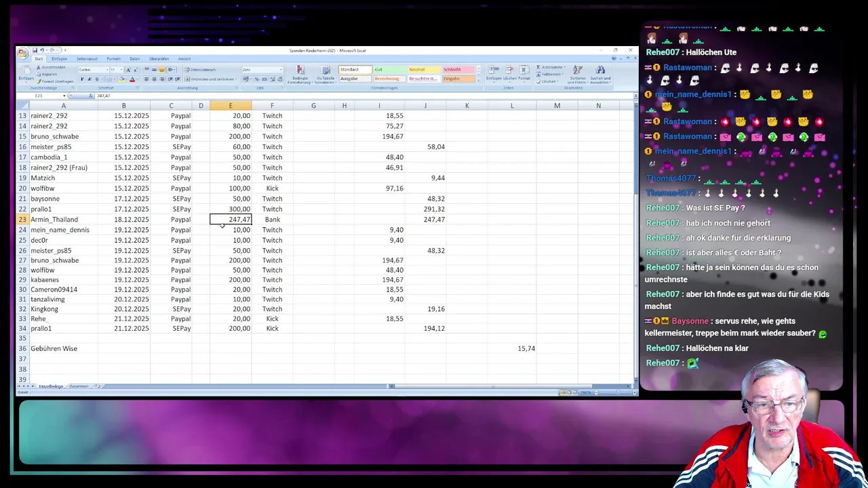Cut selection with Ausschneiden
This screenshot has width=868, height=488.
[52, 67]
